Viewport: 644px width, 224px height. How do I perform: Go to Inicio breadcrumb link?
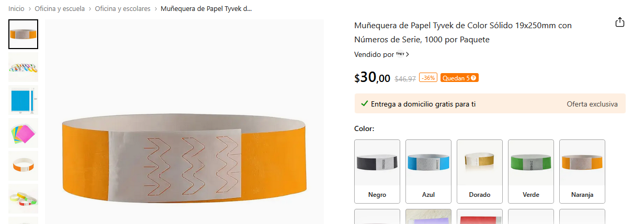[16, 9]
